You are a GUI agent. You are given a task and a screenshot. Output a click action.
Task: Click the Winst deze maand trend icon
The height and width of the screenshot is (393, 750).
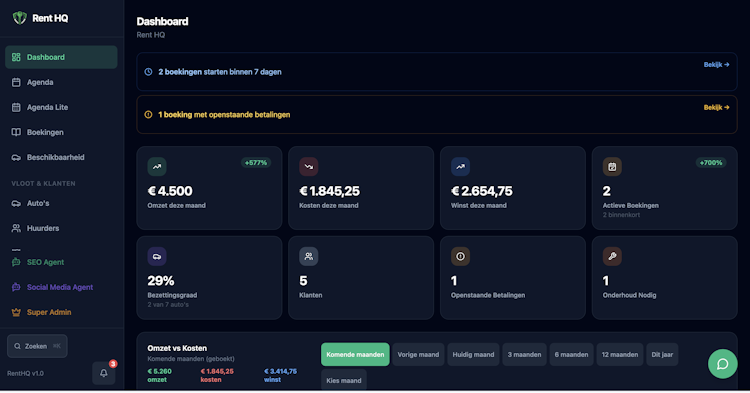pyautogui.click(x=460, y=166)
